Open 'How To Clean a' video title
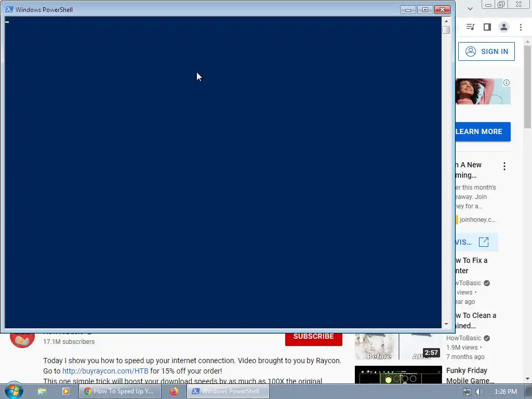 click(476, 320)
